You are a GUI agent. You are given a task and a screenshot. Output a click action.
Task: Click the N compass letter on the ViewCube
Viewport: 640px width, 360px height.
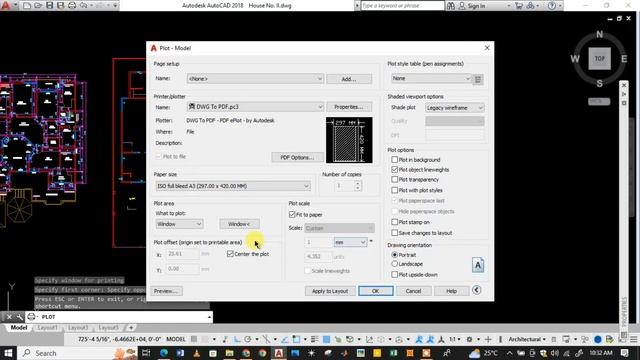click(x=600, y=34)
